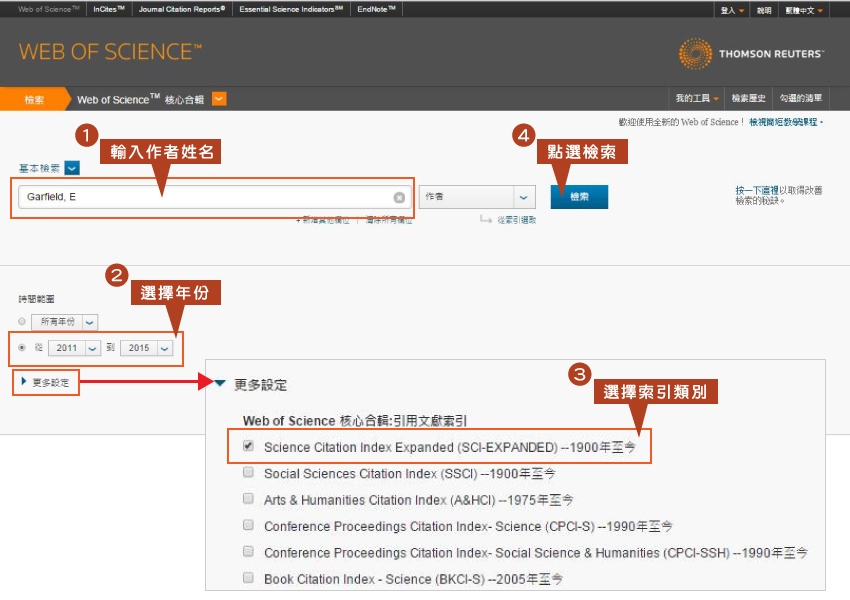Uncheck Science Citation Index Expanded checkbox
The width and height of the screenshot is (850, 600).
(248, 446)
